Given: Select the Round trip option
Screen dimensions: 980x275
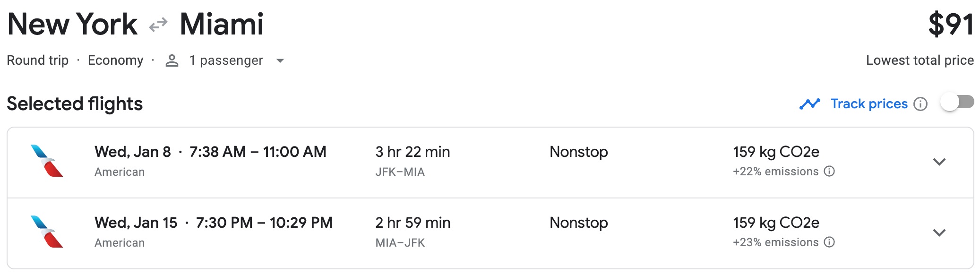Looking at the screenshot, I should 38,60.
